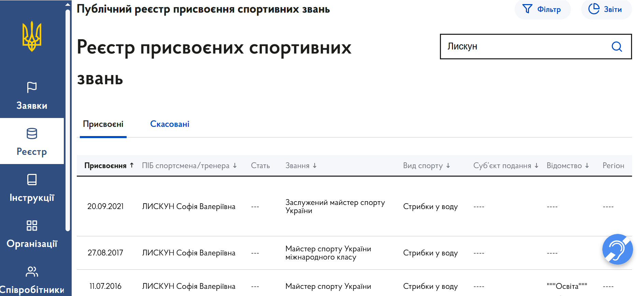Click the magnifying glass search icon
The image size is (644, 296).
(616, 46)
